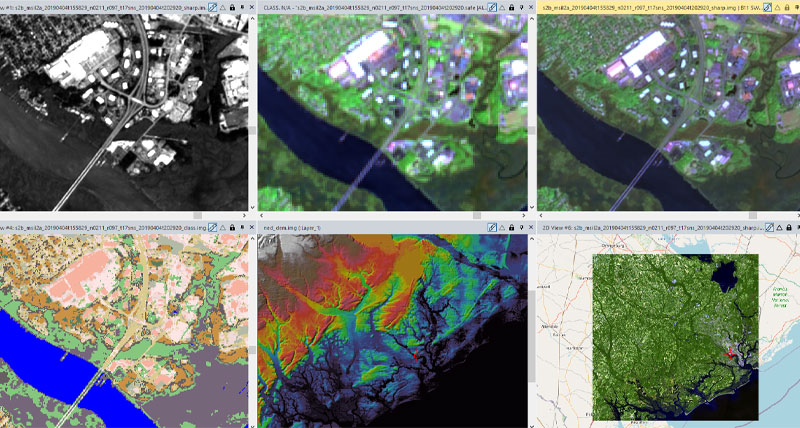Click the edit icon in the grayscale sharp.img view header
The width and height of the screenshot is (800, 428).
213,6
